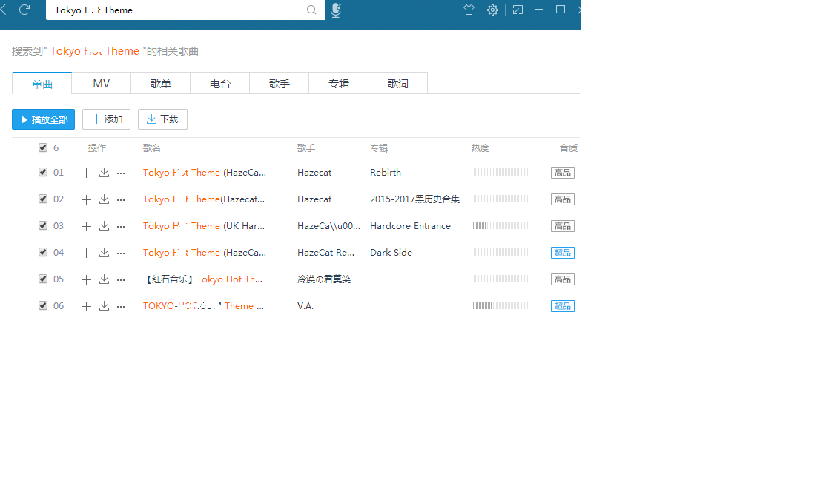Uncheck song 01 checkbox
The image size is (820, 504).
pos(43,172)
